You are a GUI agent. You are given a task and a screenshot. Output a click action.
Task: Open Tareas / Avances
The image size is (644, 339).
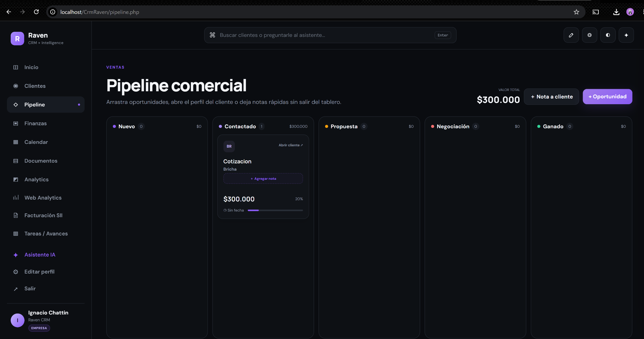point(46,234)
